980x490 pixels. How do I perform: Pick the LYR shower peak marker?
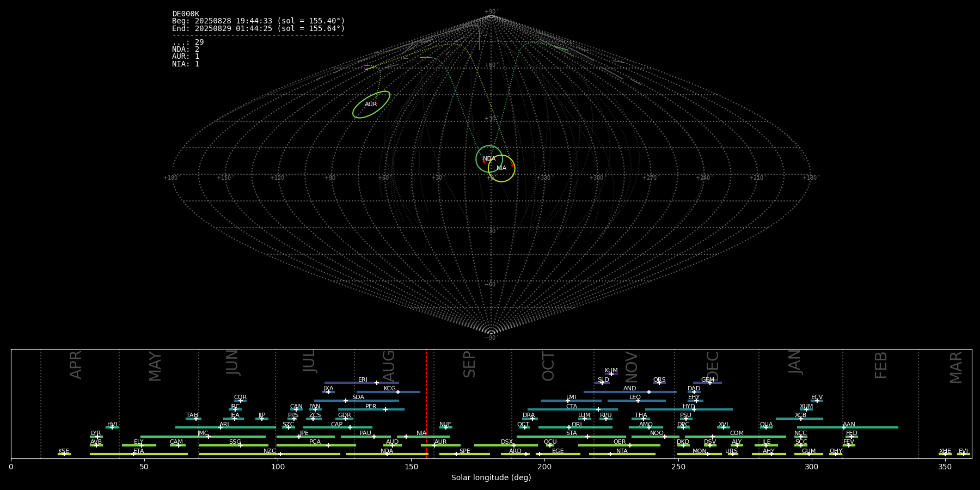tap(97, 436)
